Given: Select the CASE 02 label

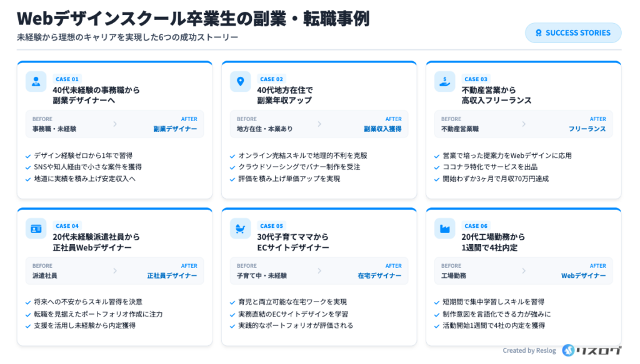Looking at the screenshot, I should point(271,79).
